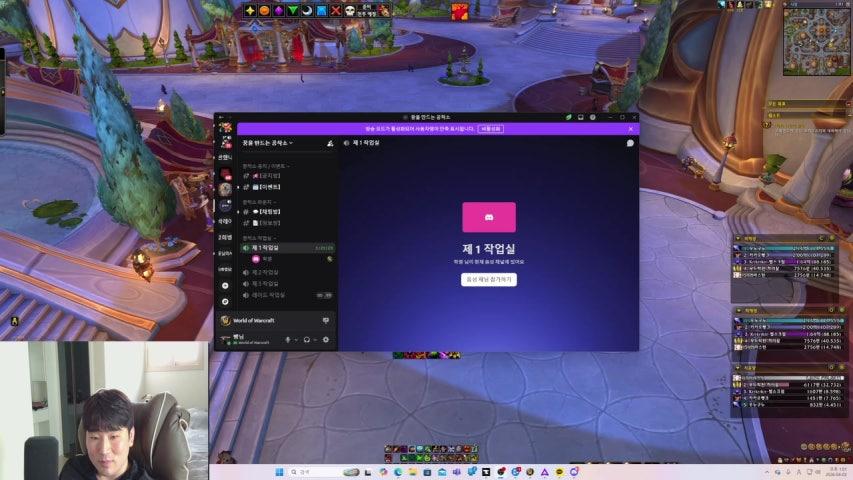Collapse the second channel category header
The height and width of the screenshot is (480, 853).
click(x=258, y=202)
